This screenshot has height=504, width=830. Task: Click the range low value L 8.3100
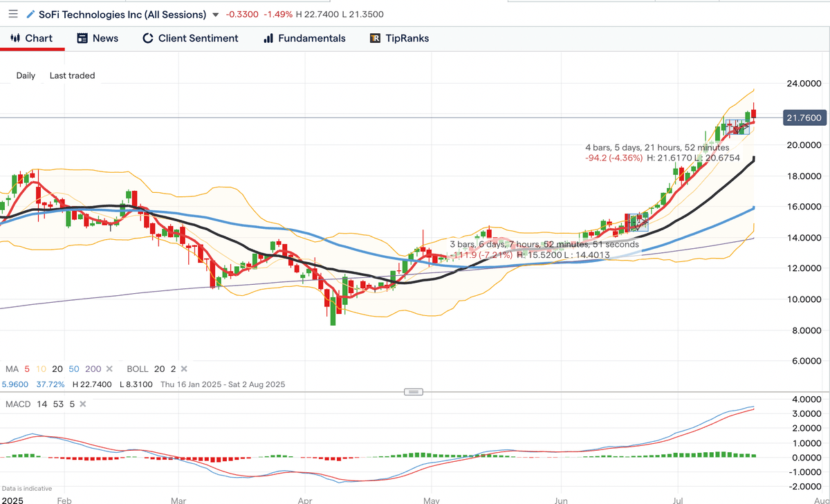click(137, 384)
